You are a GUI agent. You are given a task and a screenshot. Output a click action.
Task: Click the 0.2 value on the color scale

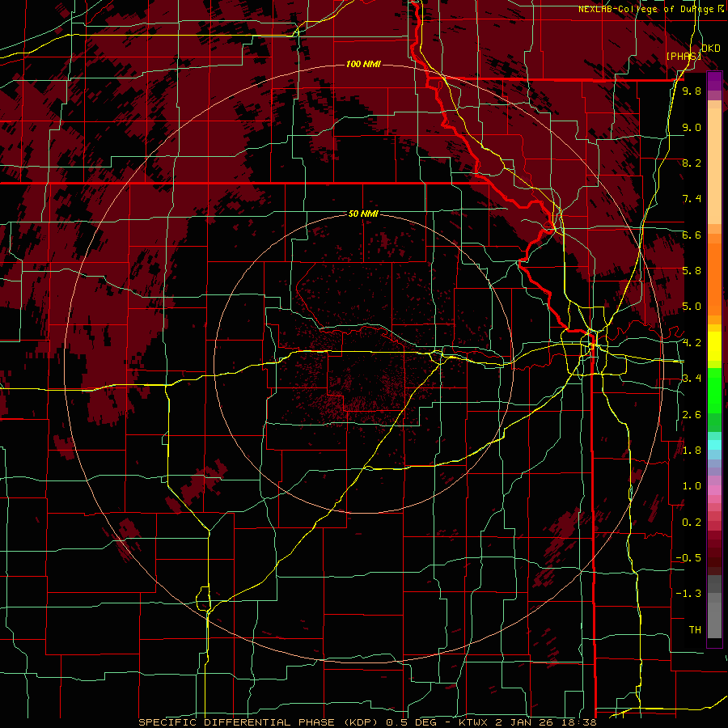tap(692, 523)
